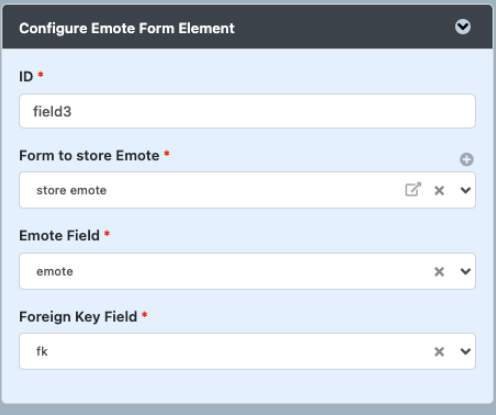The height and width of the screenshot is (415, 496).
Task: Select the 'emote' combo box value
Action: pyautogui.click(x=55, y=271)
